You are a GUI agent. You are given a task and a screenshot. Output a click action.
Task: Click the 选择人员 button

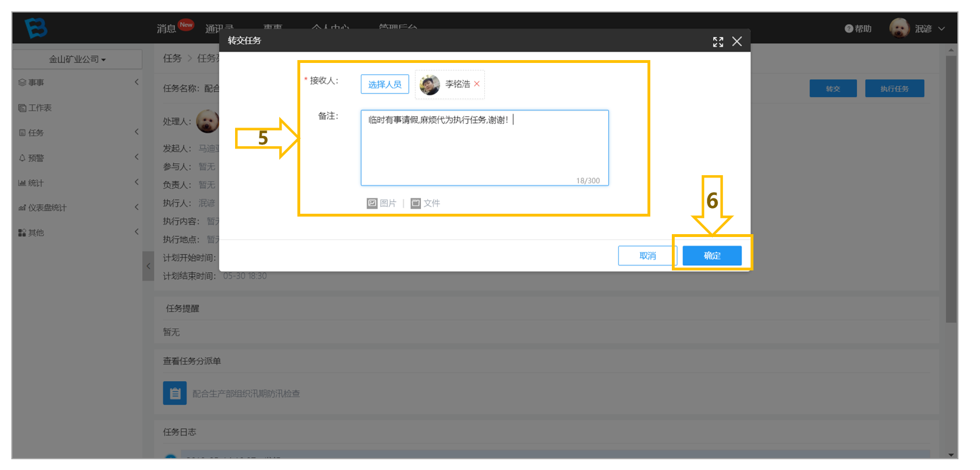pos(385,84)
